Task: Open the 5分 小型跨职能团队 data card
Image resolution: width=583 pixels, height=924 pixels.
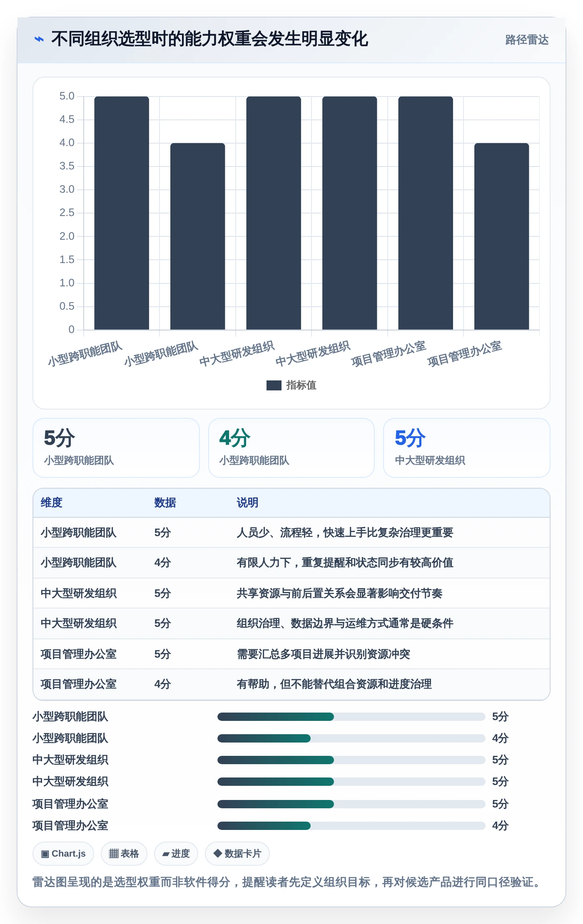Action: (116, 448)
